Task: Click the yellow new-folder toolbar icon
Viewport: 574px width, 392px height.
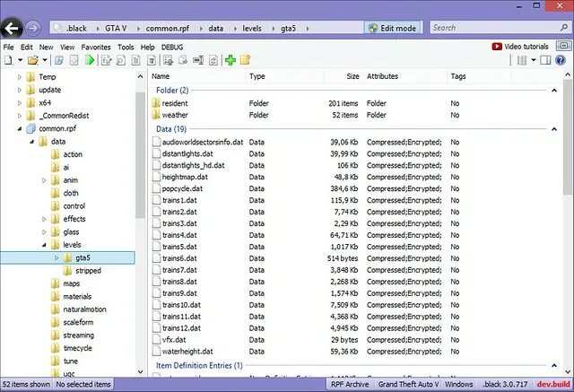Action: tap(245, 60)
